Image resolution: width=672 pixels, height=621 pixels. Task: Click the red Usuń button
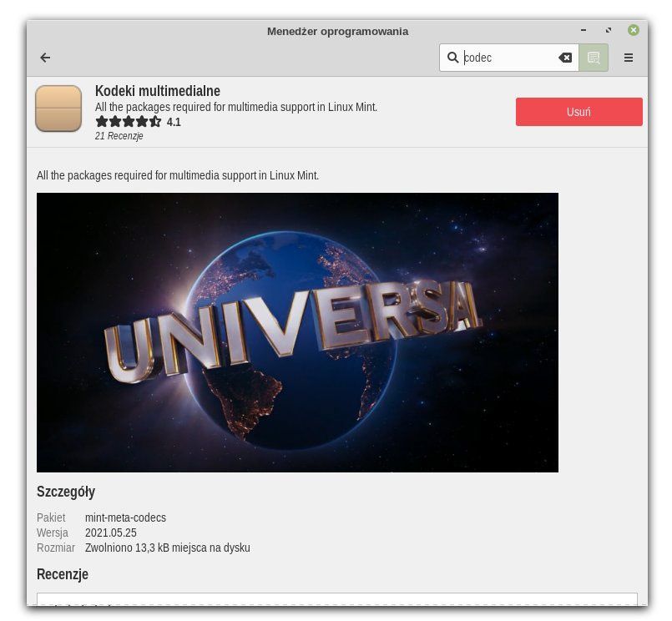(x=579, y=112)
